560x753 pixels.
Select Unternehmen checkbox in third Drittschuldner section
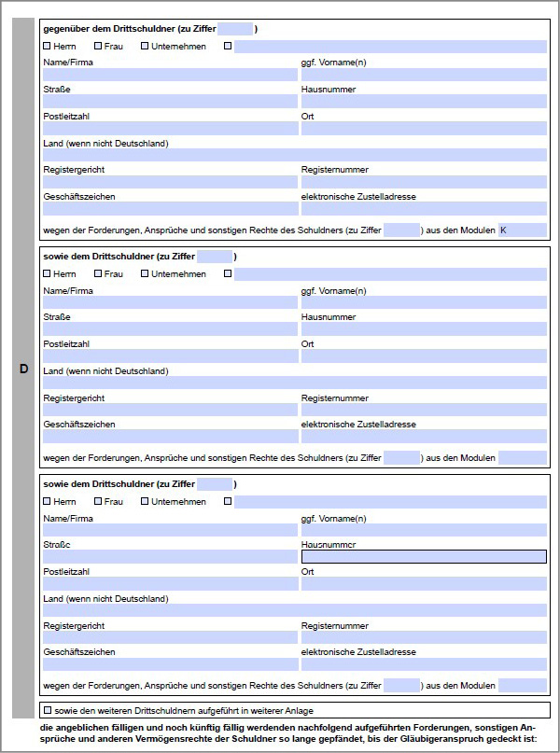145,502
